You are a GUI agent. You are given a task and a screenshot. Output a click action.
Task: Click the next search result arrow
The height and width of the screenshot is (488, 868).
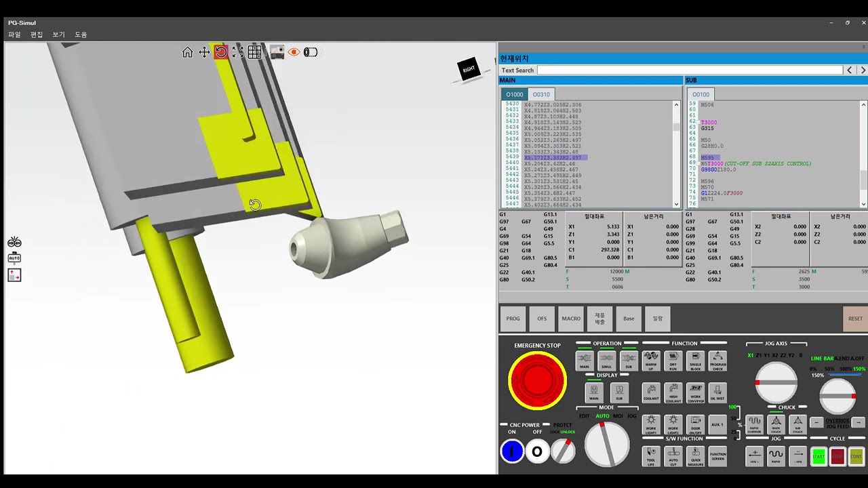pyautogui.click(x=863, y=70)
